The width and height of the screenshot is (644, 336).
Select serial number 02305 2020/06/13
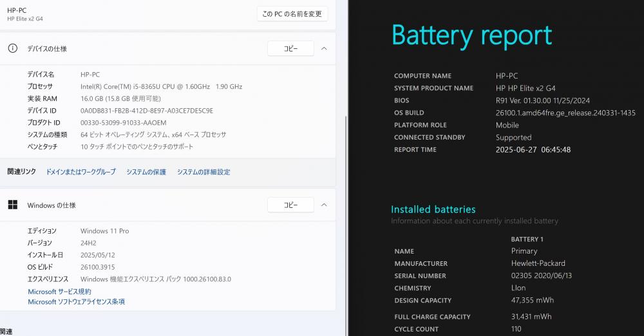coord(542,275)
